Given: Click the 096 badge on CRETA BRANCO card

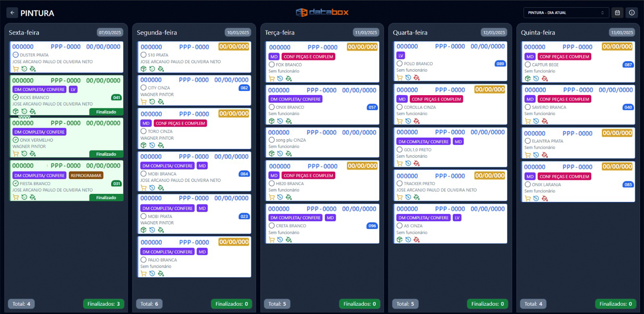Looking at the screenshot, I should 372,226.
